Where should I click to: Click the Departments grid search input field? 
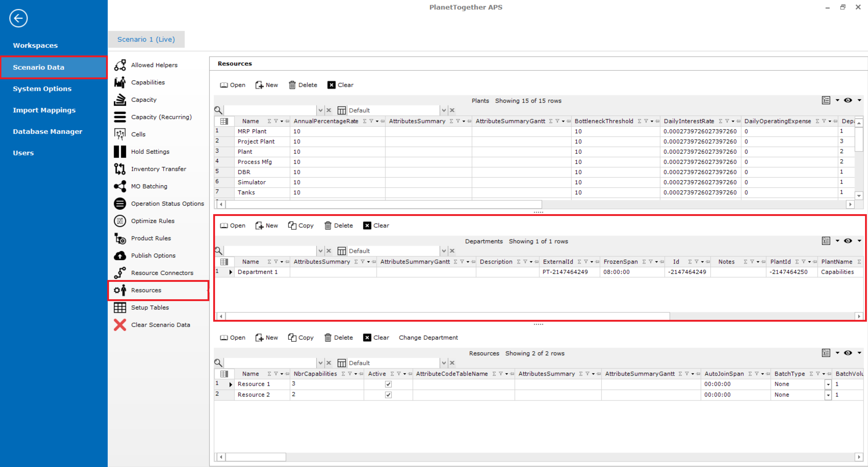point(270,251)
